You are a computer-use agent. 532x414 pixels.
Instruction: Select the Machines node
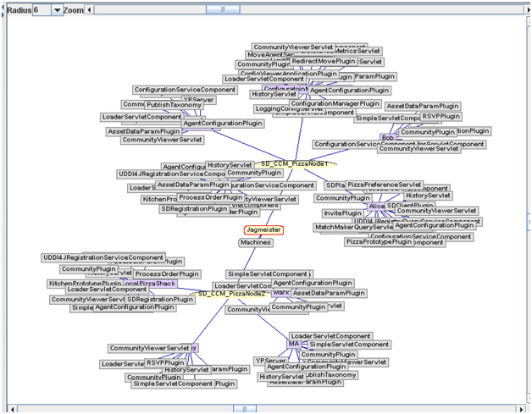[256, 242]
